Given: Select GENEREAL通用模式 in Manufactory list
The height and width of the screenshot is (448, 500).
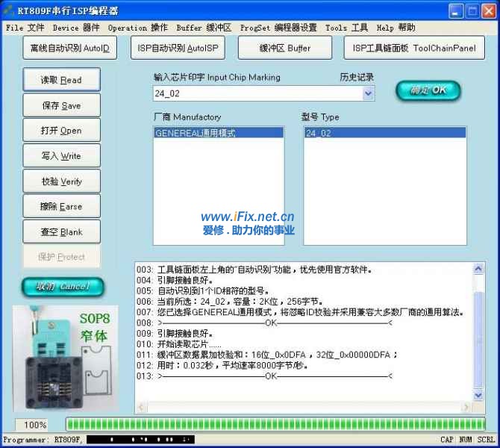Looking at the screenshot, I should [219, 133].
